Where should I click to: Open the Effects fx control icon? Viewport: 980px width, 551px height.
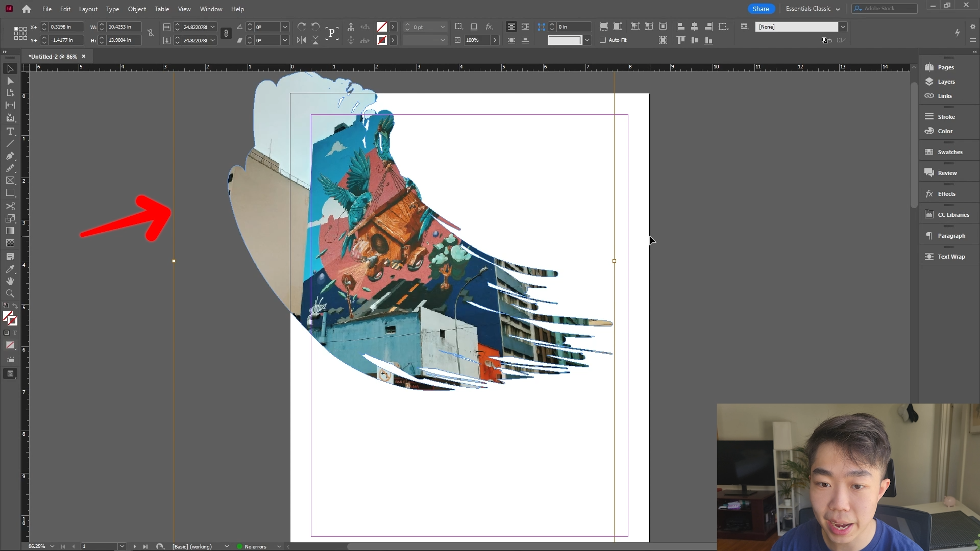click(489, 27)
